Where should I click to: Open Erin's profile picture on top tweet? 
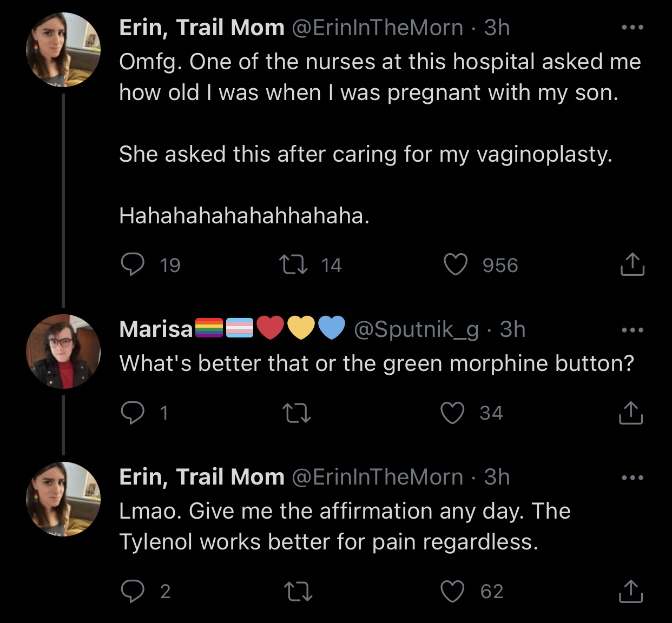[63, 50]
